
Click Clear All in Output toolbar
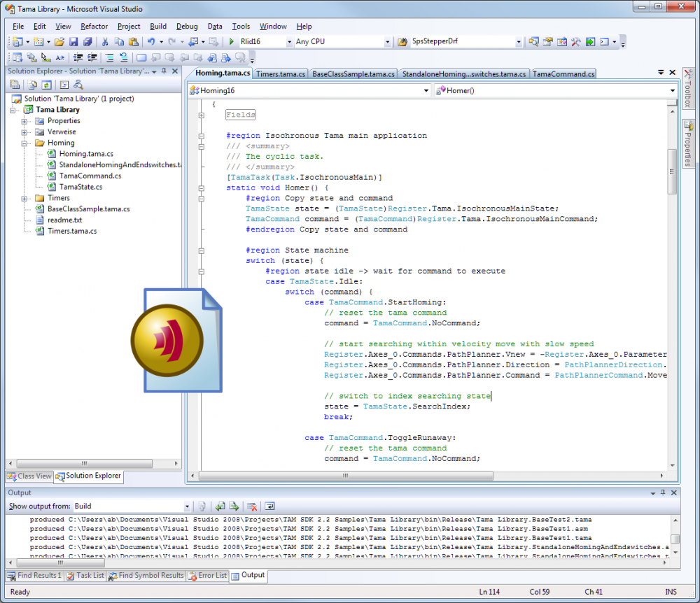(252, 506)
